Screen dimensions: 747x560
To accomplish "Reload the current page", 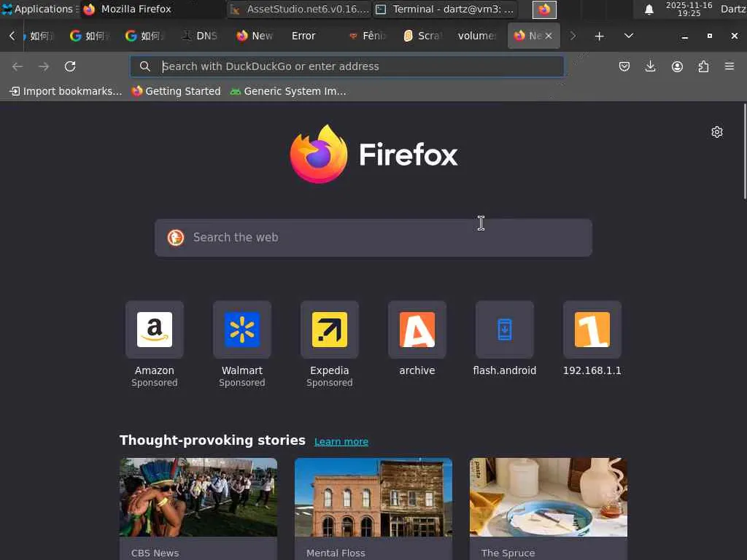I will [x=70, y=66].
